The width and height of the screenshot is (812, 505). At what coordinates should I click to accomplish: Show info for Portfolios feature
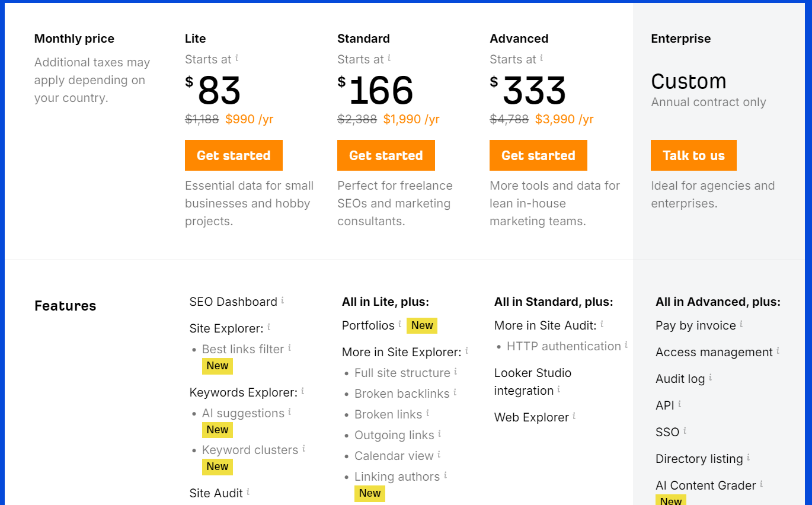[x=399, y=324]
